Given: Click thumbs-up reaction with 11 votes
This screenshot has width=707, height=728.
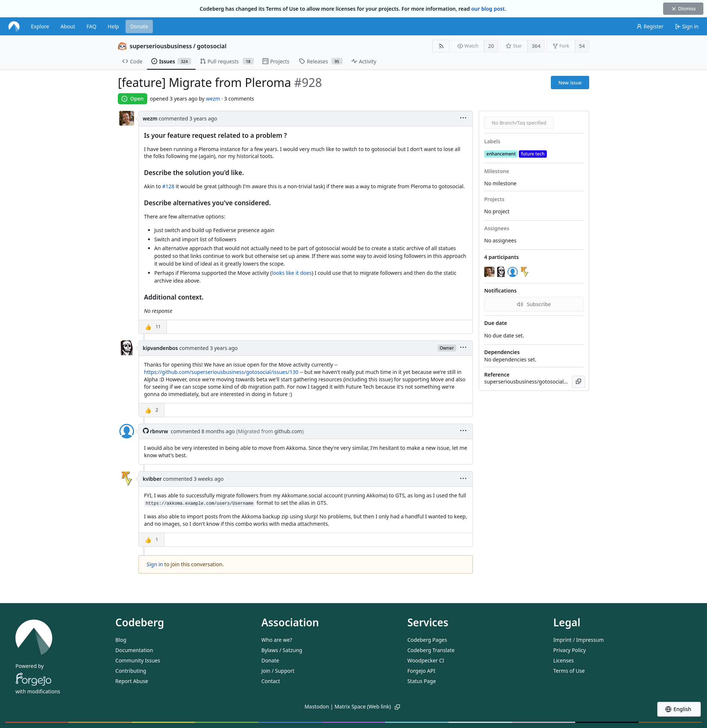Looking at the screenshot, I should 152,327.
